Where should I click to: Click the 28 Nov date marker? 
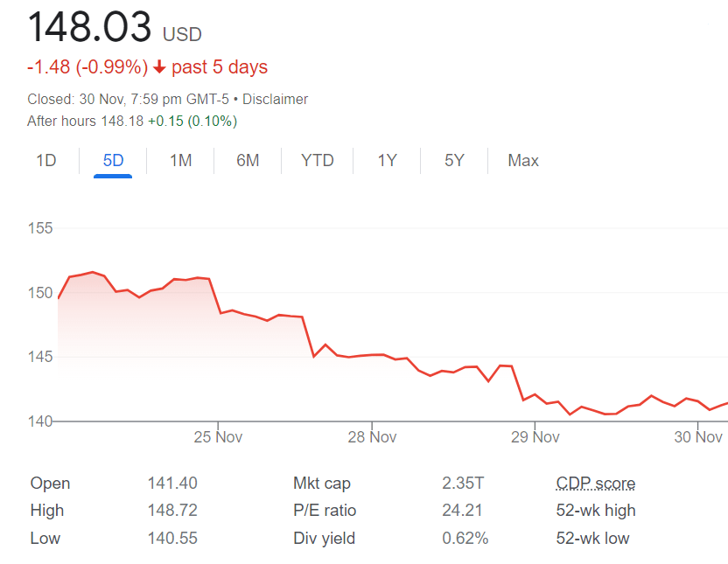pyautogui.click(x=372, y=437)
